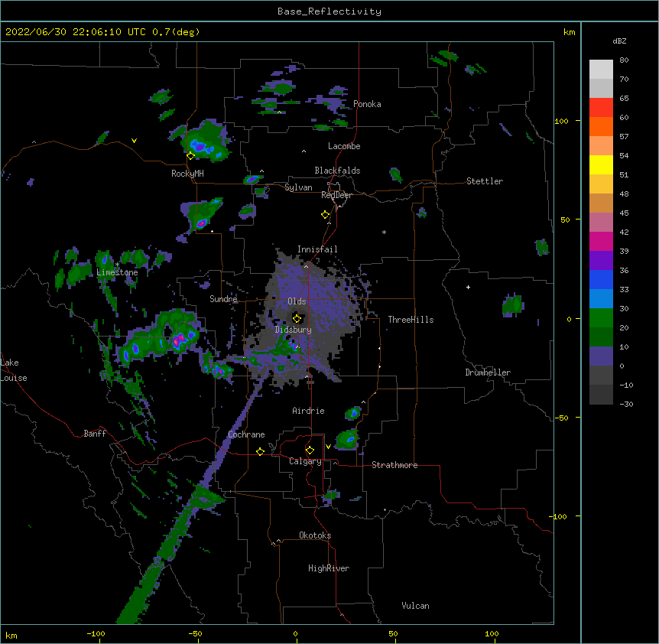Screen dimensions: 659x644
Task: Click the Lake Louise label
Action: 14,370
